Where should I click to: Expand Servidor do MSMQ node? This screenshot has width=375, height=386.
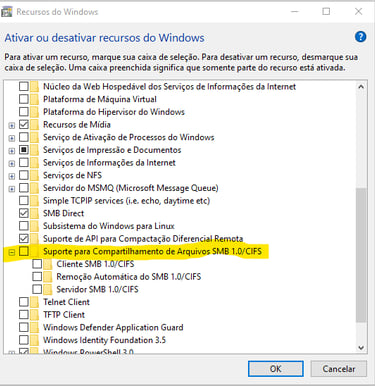[12, 189]
